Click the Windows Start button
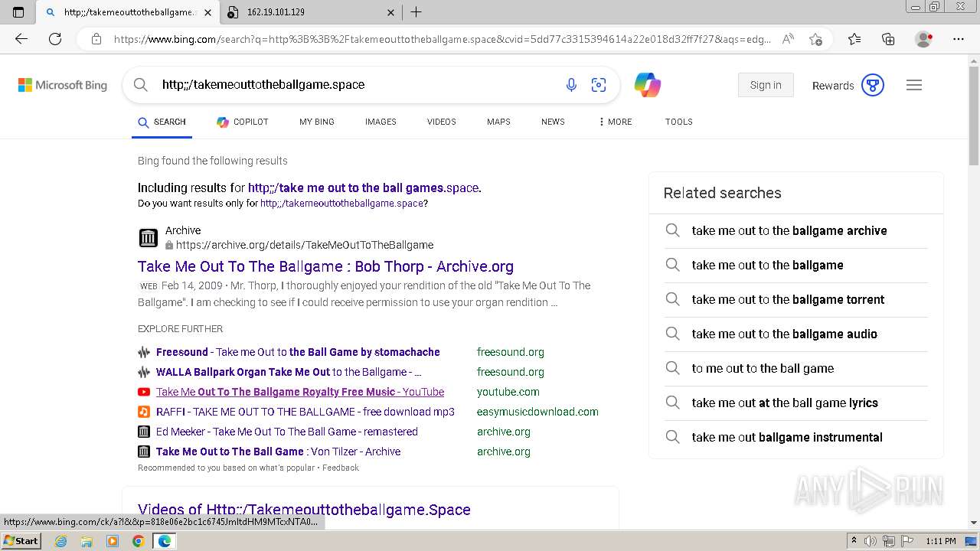Viewport: 980px width, 551px height. [x=21, y=541]
